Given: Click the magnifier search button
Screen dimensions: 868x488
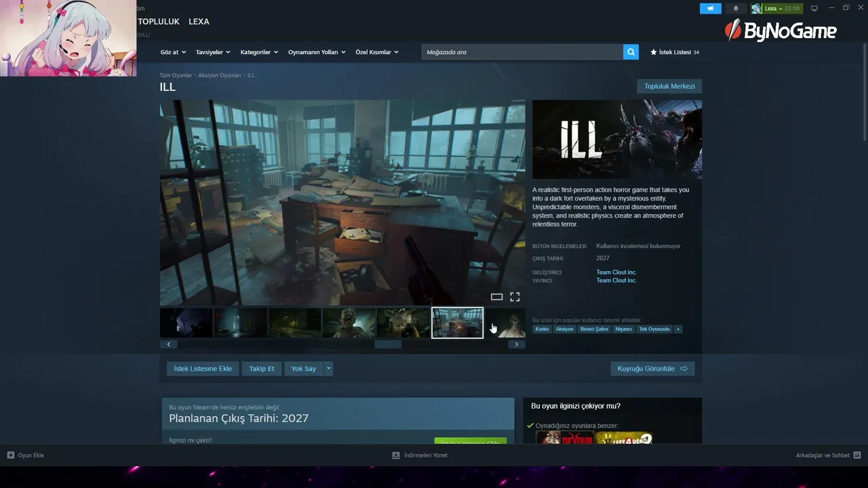Looking at the screenshot, I should point(631,52).
